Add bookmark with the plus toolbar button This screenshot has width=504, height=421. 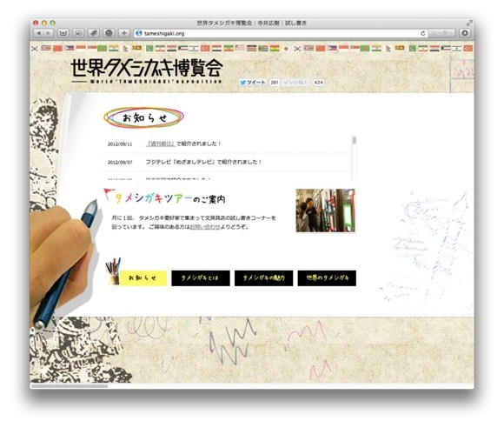124,33
